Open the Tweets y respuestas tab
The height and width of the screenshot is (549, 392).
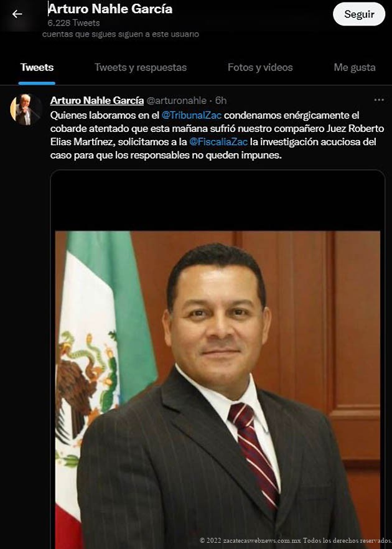point(141,68)
